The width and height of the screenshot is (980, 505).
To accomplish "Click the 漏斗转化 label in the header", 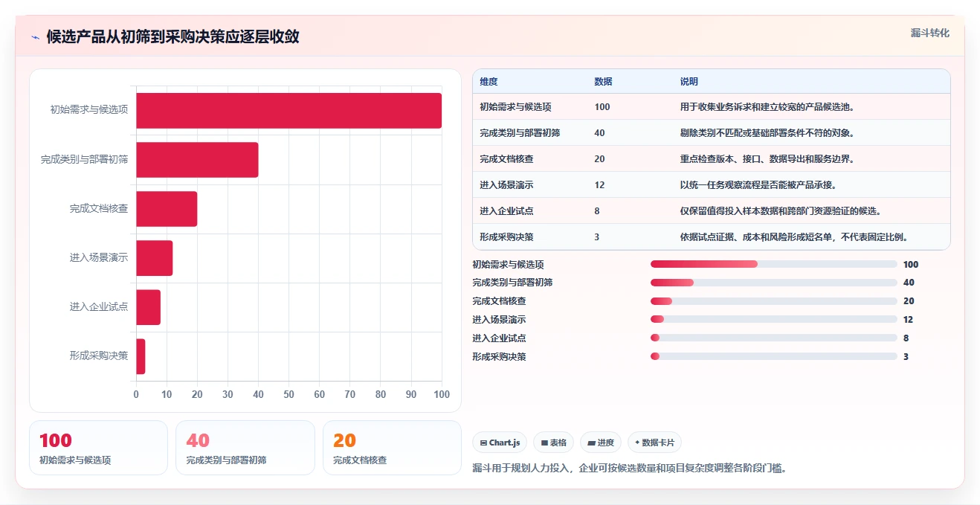I will click(930, 33).
